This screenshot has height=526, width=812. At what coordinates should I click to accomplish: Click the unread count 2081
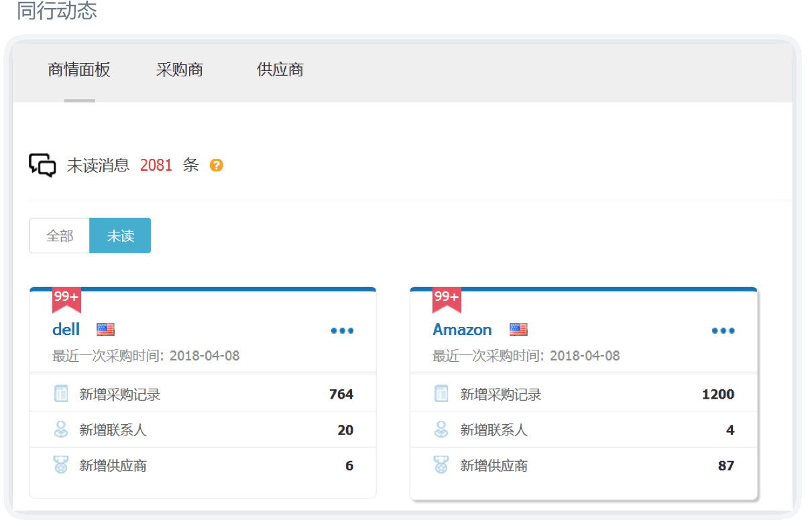tap(156, 166)
